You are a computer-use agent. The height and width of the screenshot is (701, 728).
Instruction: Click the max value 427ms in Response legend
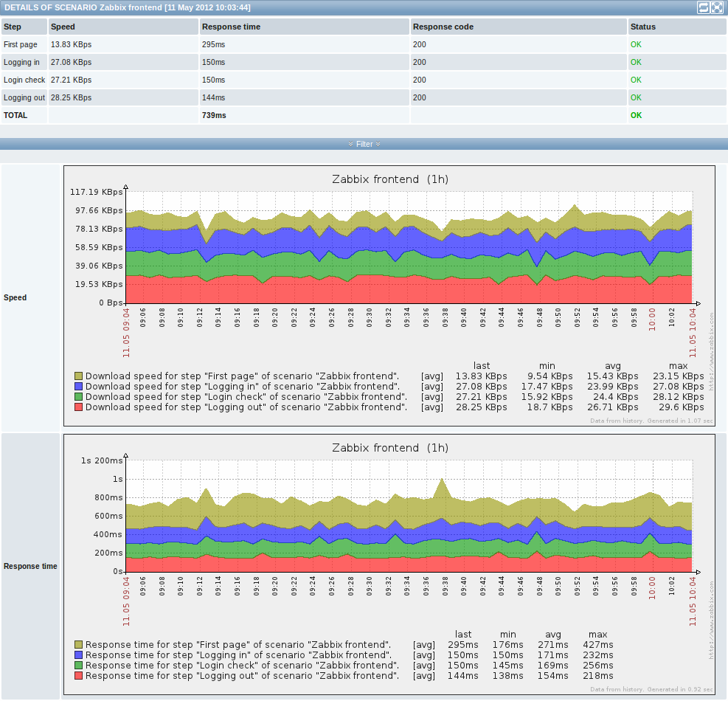[598, 644]
